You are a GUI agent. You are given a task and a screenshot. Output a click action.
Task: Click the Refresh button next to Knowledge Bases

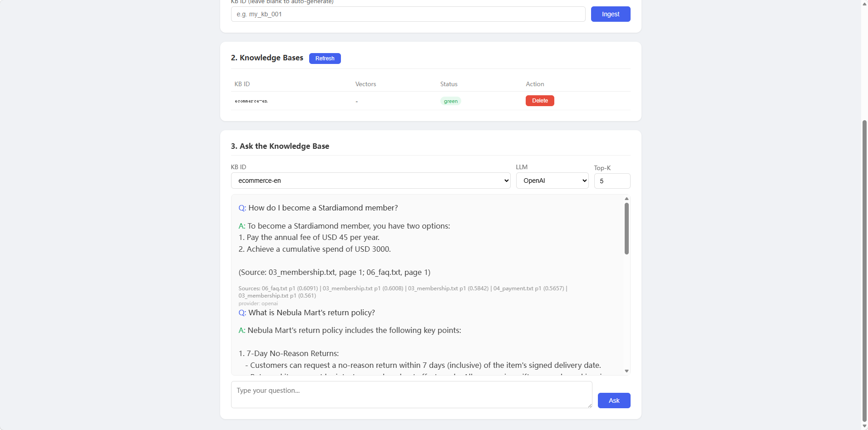[325, 58]
